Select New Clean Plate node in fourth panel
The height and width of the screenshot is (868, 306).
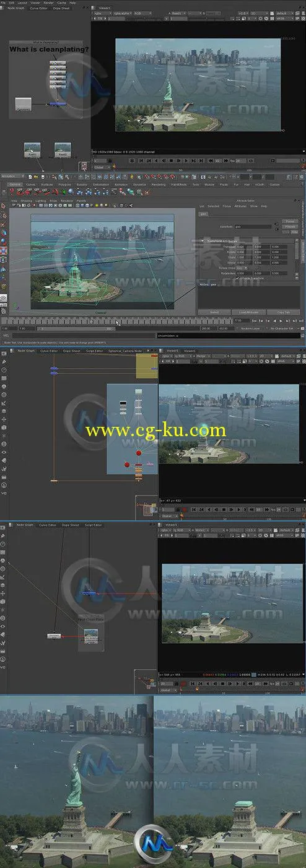(90, 636)
